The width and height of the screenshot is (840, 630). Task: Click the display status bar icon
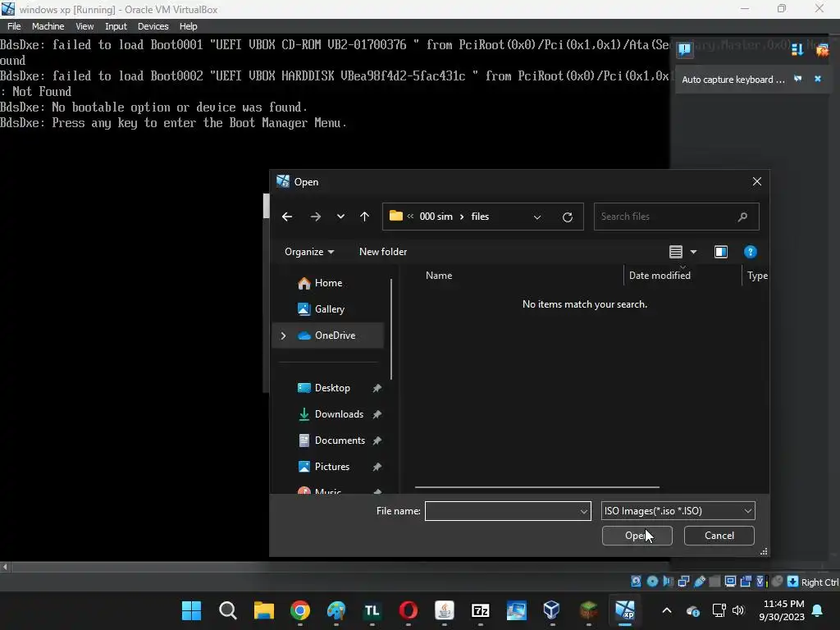point(730,582)
